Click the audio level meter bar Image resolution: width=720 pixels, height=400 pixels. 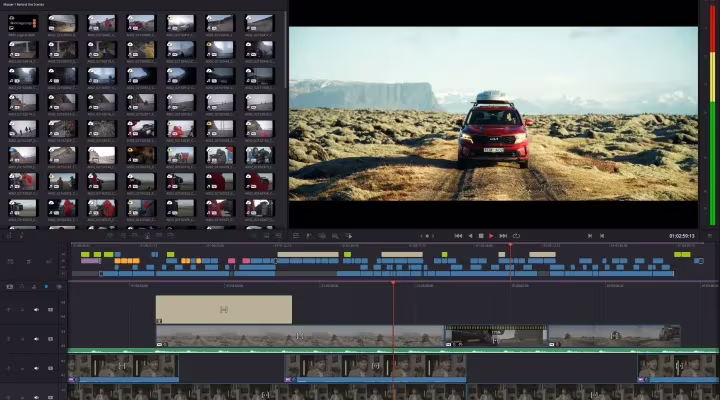click(x=712, y=115)
